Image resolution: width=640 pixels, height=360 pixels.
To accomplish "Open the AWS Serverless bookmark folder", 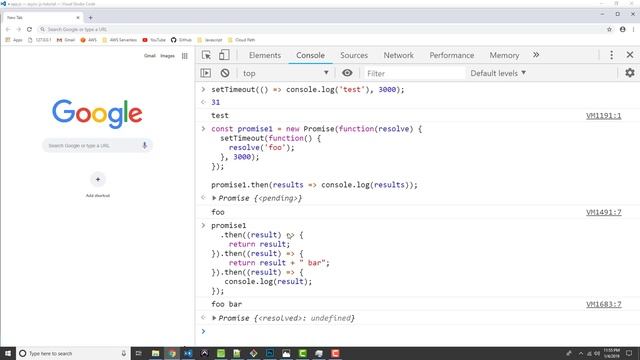I will (120, 40).
